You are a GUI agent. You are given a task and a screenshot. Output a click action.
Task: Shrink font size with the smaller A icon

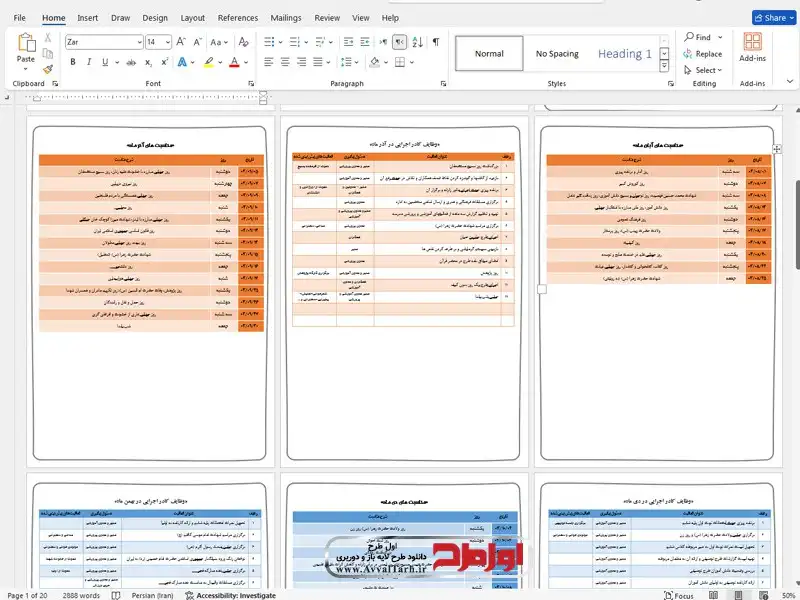[197, 42]
